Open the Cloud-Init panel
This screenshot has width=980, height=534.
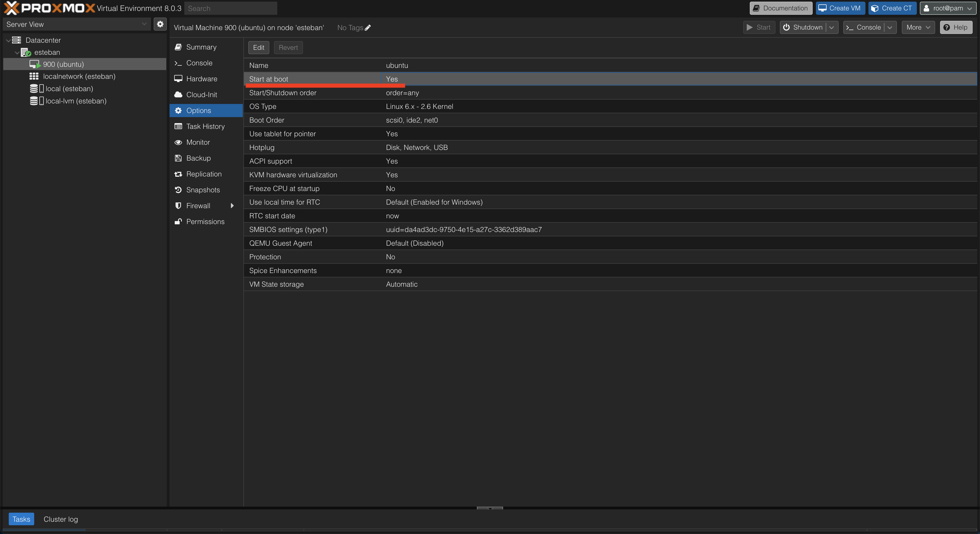pos(206,94)
